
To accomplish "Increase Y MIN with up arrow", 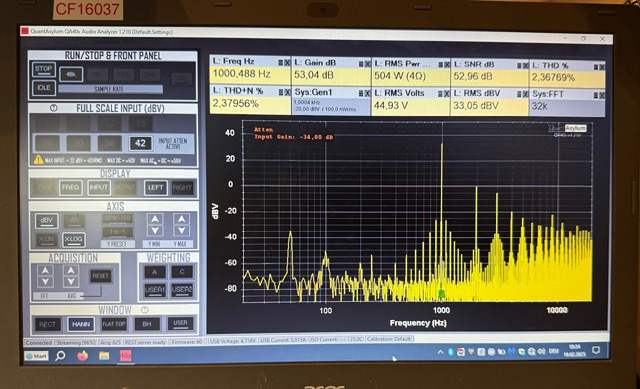I will click(x=155, y=219).
